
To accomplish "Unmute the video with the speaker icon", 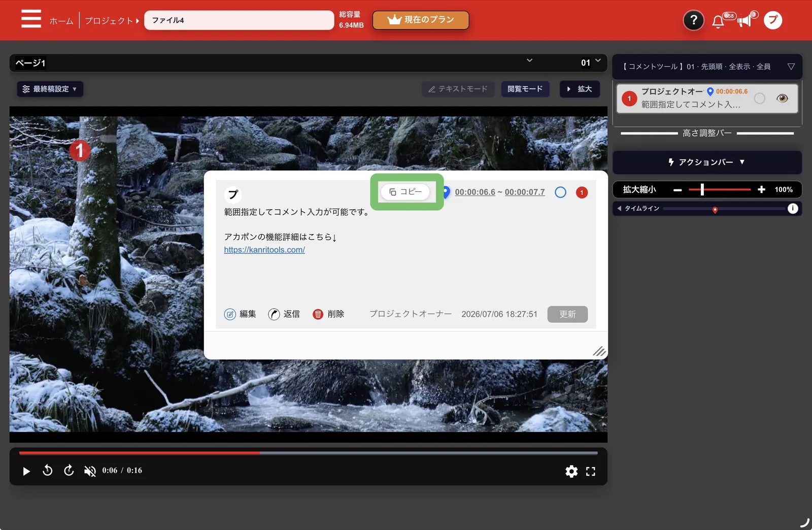I will [90, 471].
